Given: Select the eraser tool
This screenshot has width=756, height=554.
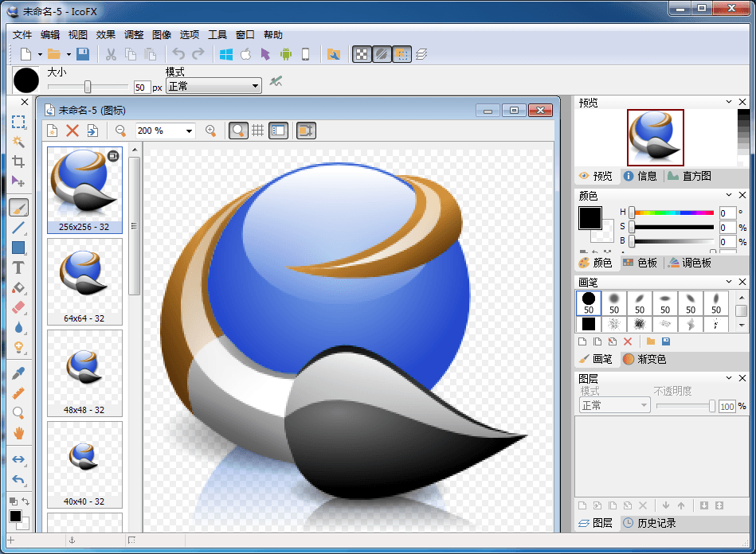Looking at the screenshot, I should click(18, 307).
